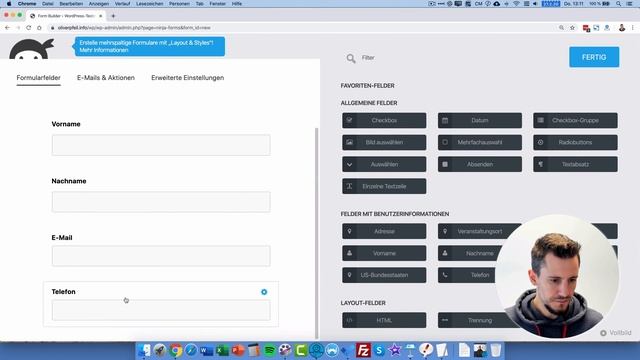Open Safari from the dock
Image resolution: width=640 pixels, height=360 pixels.
pyautogui.click(x=191, y=350)
